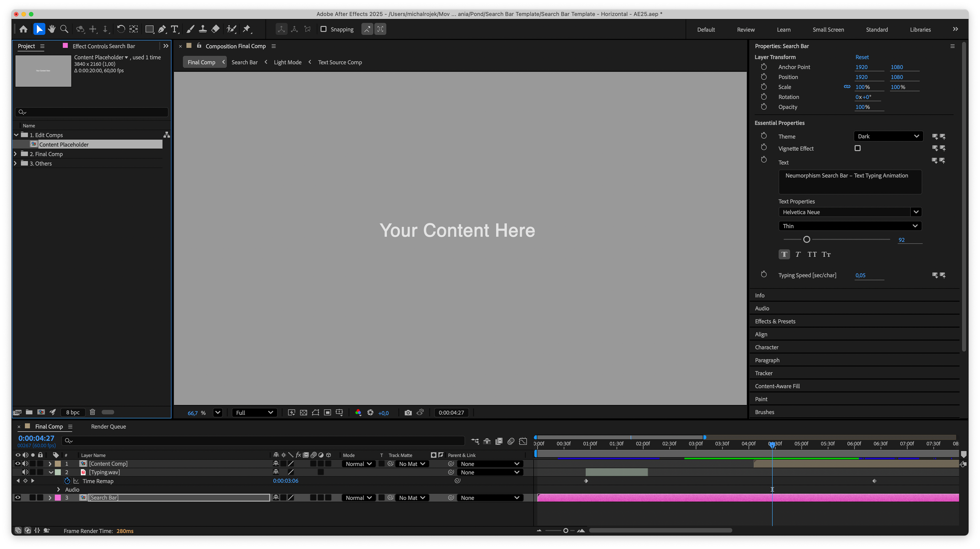Choose the Hand tool

(52, 29)
